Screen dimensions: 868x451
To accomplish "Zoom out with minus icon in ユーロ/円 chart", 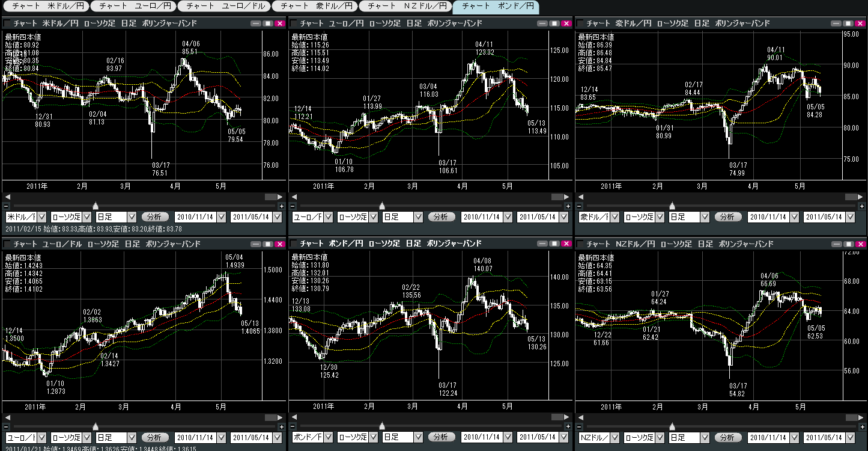I will click(293, 206).
